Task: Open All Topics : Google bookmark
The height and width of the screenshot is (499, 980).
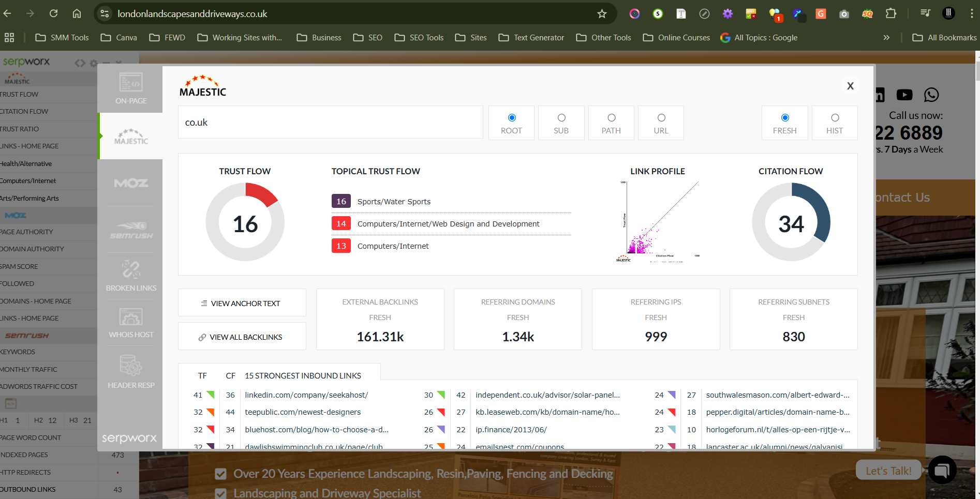Action: 759,37
